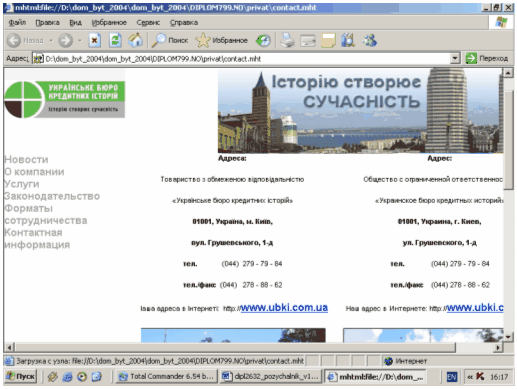The width and height of the screenshot is (517, 389).
Task: Click the vertical scrollbar down arrow
Action: [x=508, y=337]
